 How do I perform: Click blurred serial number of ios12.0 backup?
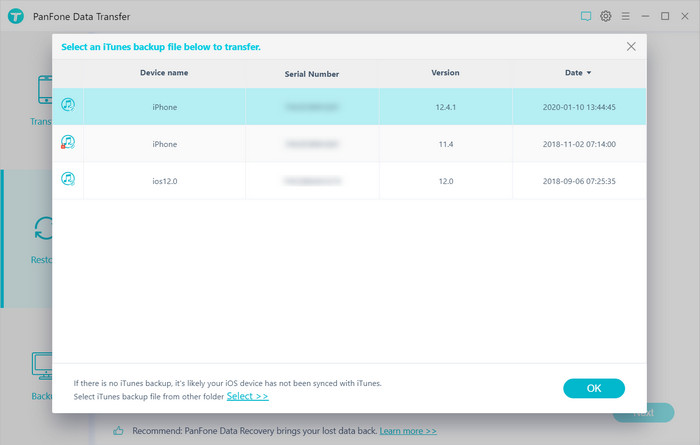point(312,181)
